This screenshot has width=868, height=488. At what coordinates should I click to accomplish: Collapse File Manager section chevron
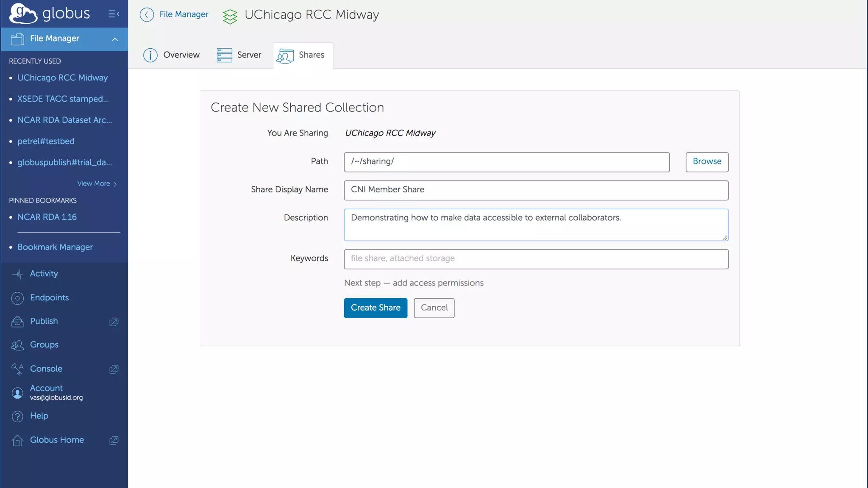114,39
